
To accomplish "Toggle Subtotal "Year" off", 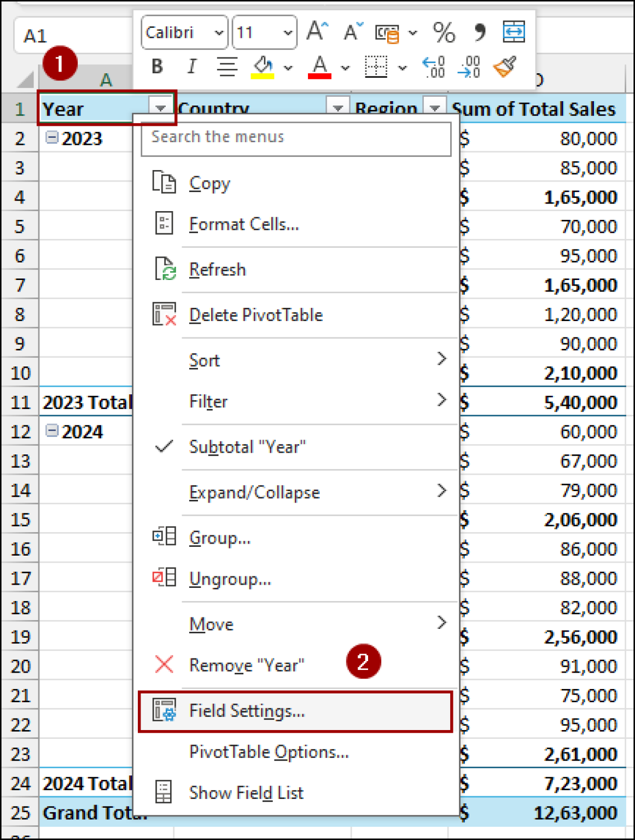I will pyautogui.click(x=247, y=447).
